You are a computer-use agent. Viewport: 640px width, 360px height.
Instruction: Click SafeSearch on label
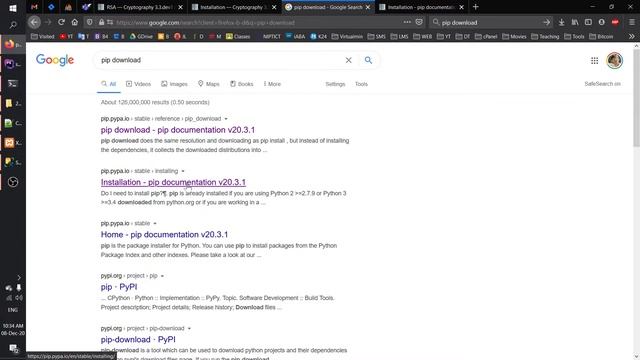pos(602,84)
